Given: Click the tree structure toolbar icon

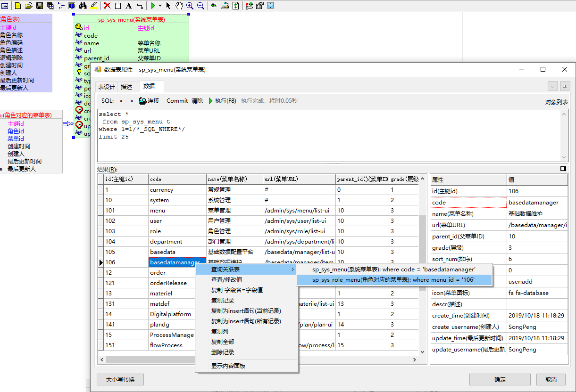Looking at the screenshot, I should point(61,6).
